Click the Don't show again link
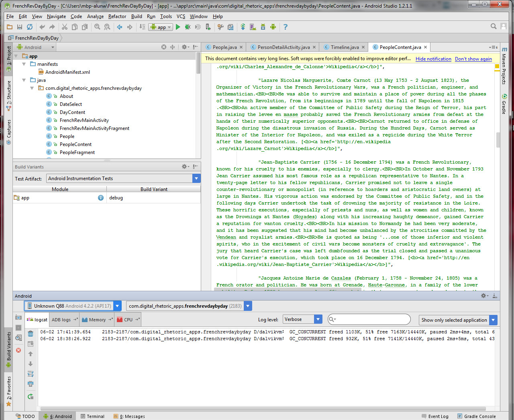The height and width of the screenshot is (420, 514). click(x=473, y=59)
